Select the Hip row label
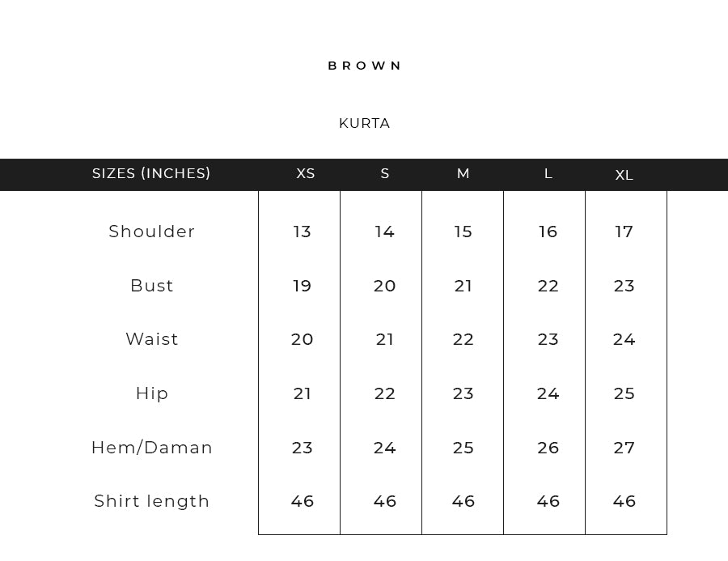The image size is (728, 561). coord(152,393)
